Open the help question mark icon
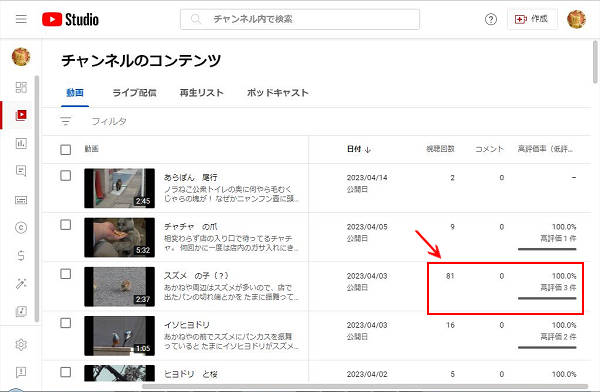 coord(491,19)
